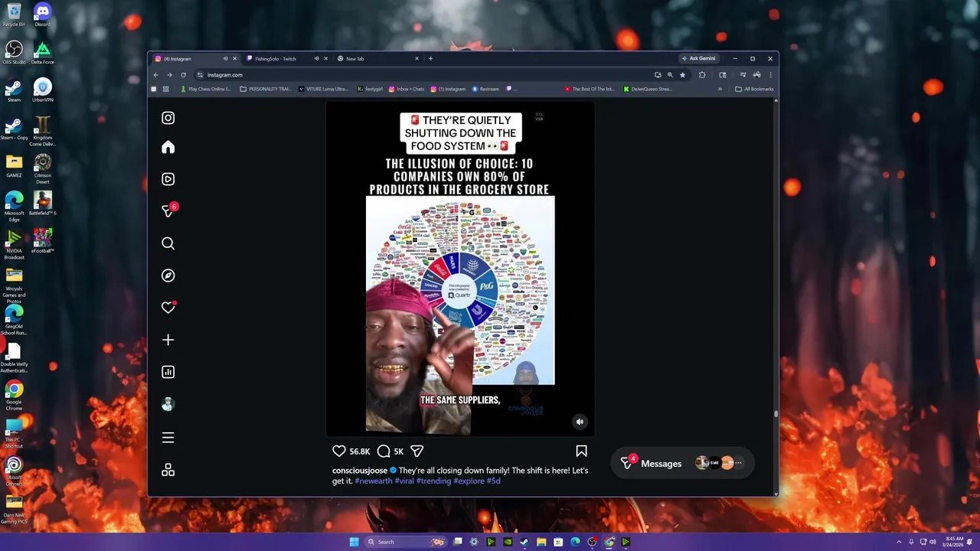The height and width of the screenshot is (551, 980).
Task: Open the UrbanVPN desktop shortcut
Action: [x=42, y=90]
